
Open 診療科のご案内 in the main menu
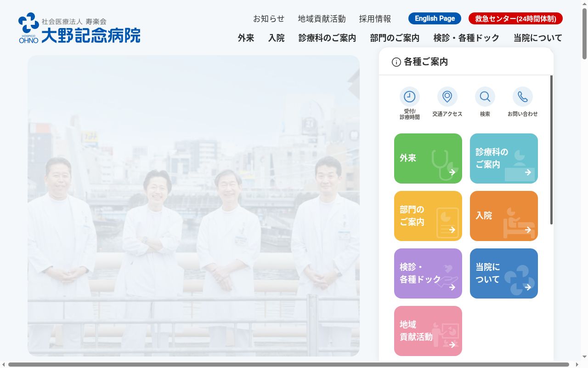click(327, 38)
